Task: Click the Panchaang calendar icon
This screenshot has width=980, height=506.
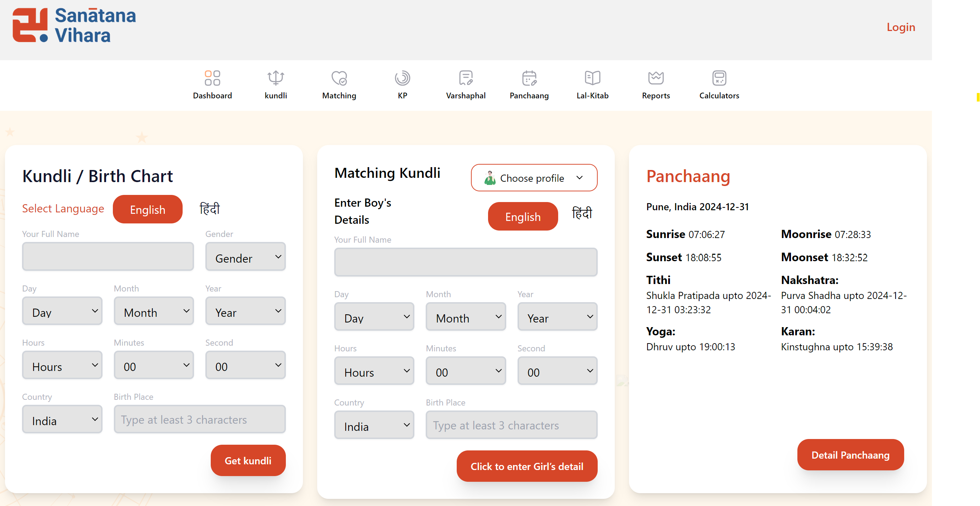Action: click(x=529, y=78)
